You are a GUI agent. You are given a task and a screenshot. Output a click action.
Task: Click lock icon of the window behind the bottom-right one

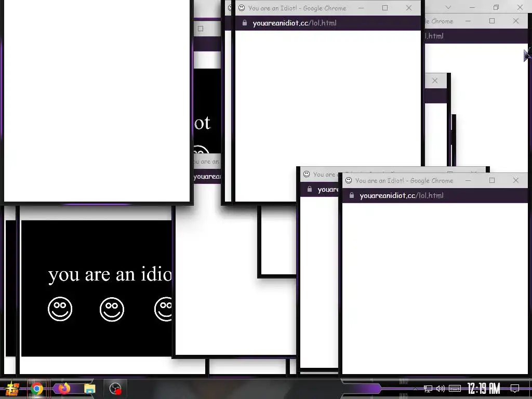pyautogui.click(x=310, y=189)
